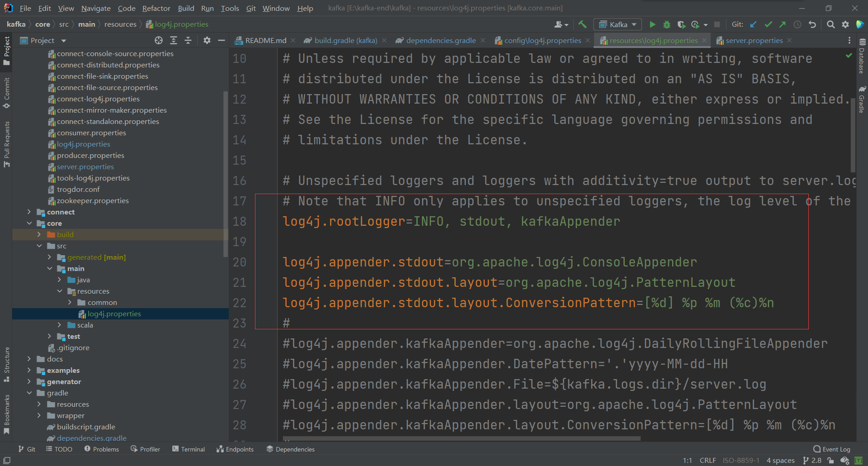This screenshot has height=466, width=868.
Task: Change line separator CRLF in status bar
Action: coord(708,460)
